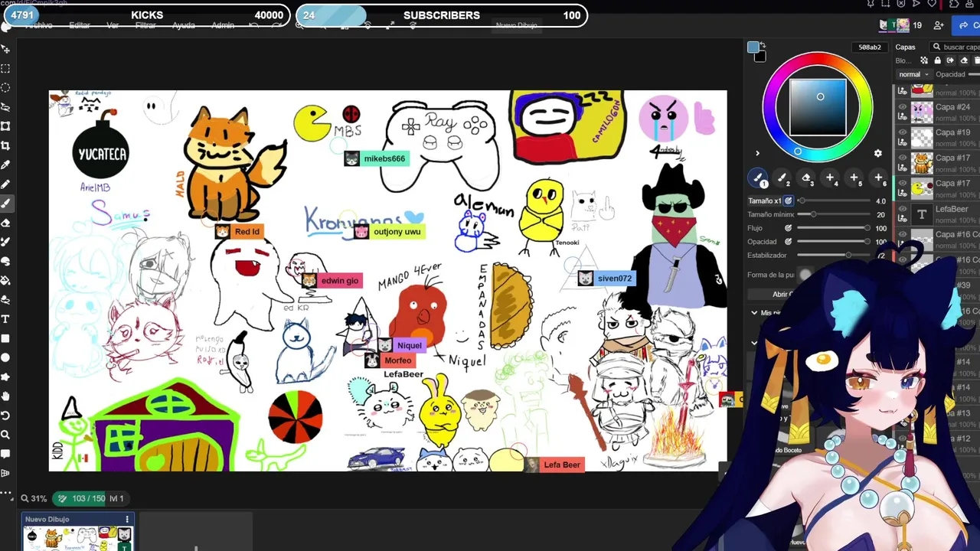This screenshot has width=980, height=551.
Task: Open the Ayuda menu
Action: 184,25
